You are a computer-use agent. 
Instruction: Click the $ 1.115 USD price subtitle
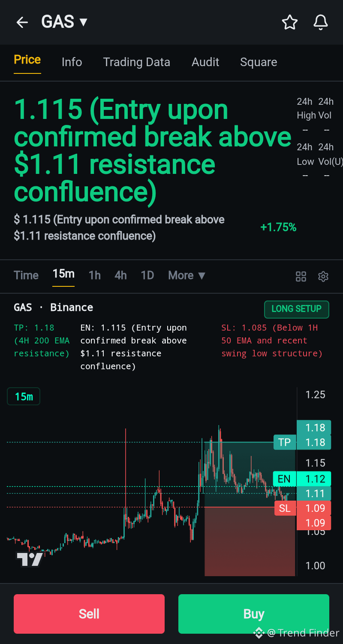point(119,228)
